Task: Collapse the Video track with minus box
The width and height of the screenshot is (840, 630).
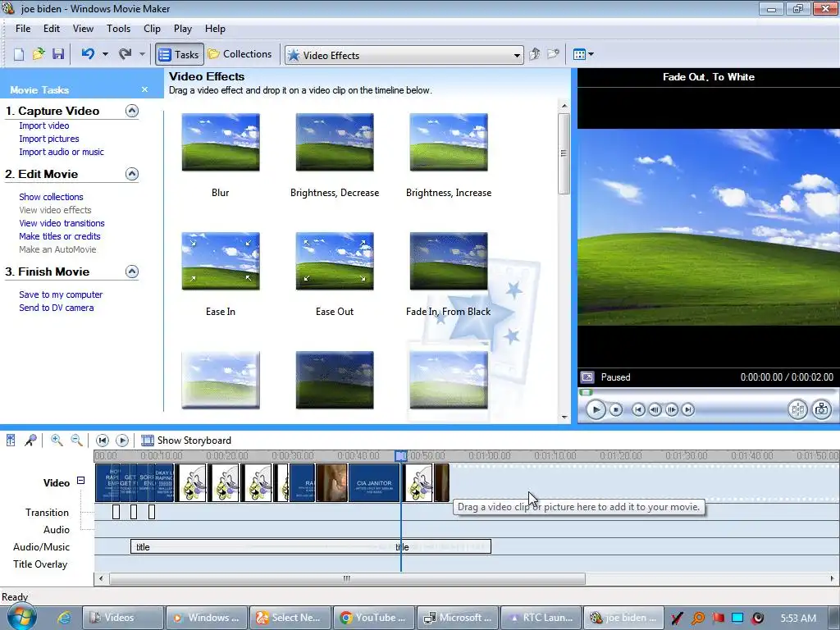Action: click(81, 481)
